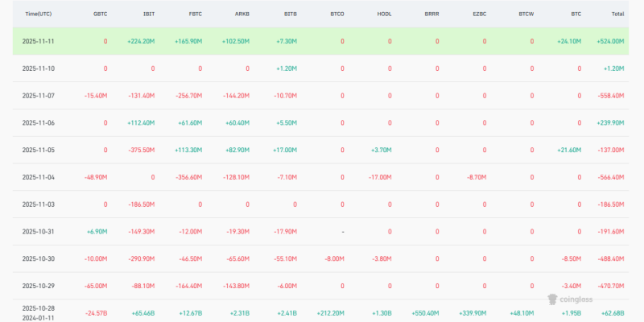
Task: Click the Time(UTC) column header
Action: (x=40, y=14)
